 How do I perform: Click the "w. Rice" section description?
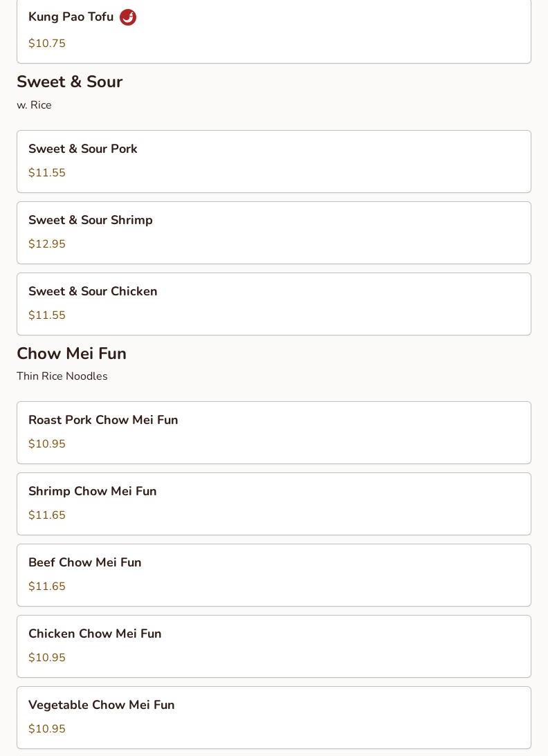(35, 105)
